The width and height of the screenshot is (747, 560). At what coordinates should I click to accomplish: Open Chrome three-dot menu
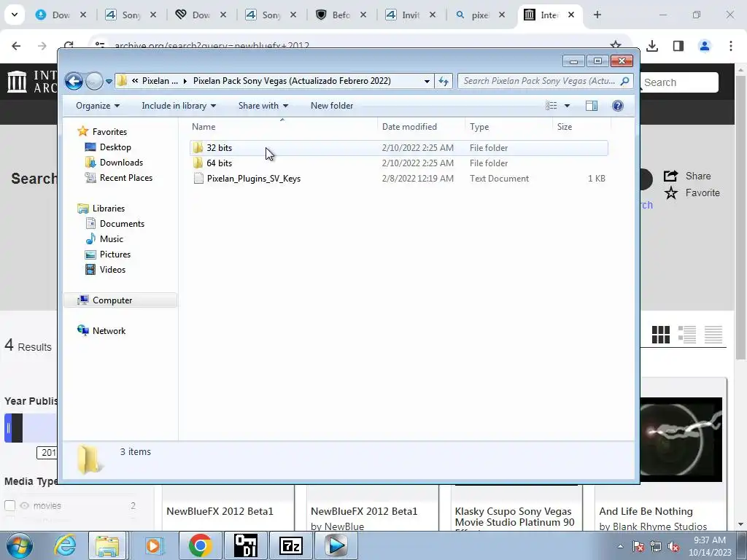pos(730,46)
